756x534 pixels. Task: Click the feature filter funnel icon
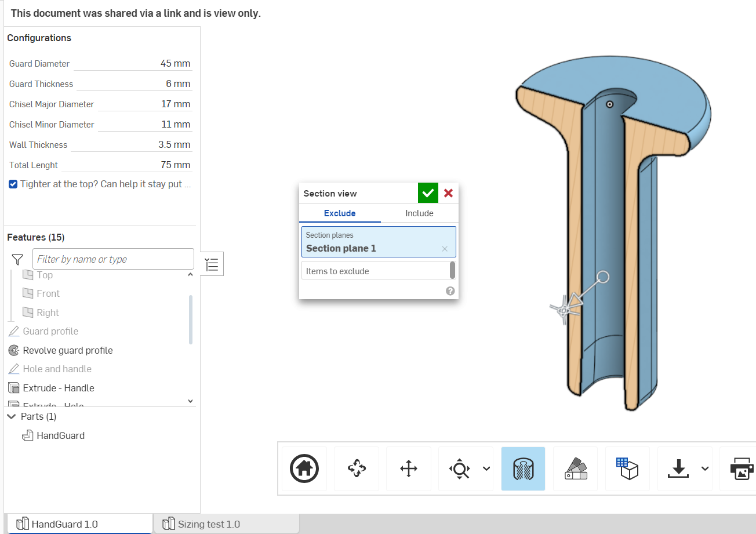tap(17, 259)
